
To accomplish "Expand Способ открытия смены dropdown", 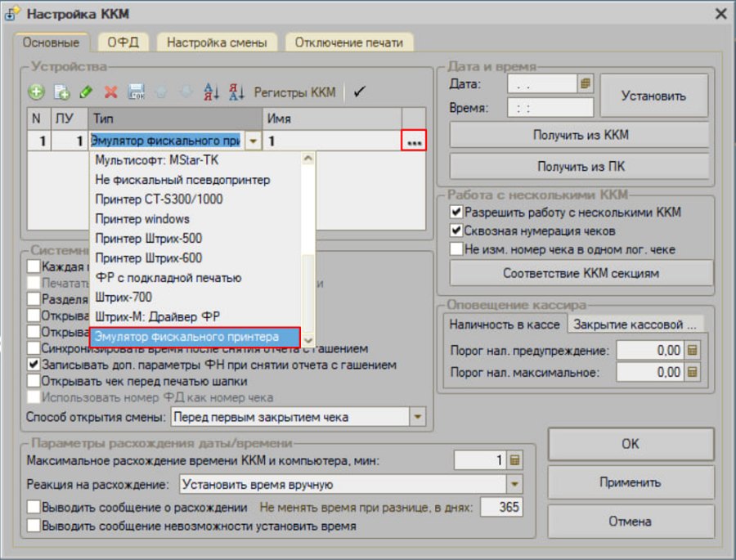I will tap(417, 416).
